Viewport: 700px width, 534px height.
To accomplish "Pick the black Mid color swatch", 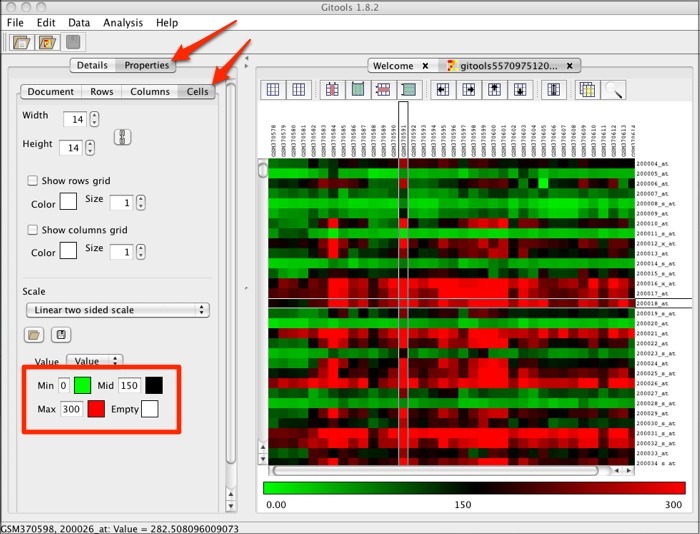I will tap(154, 385).
